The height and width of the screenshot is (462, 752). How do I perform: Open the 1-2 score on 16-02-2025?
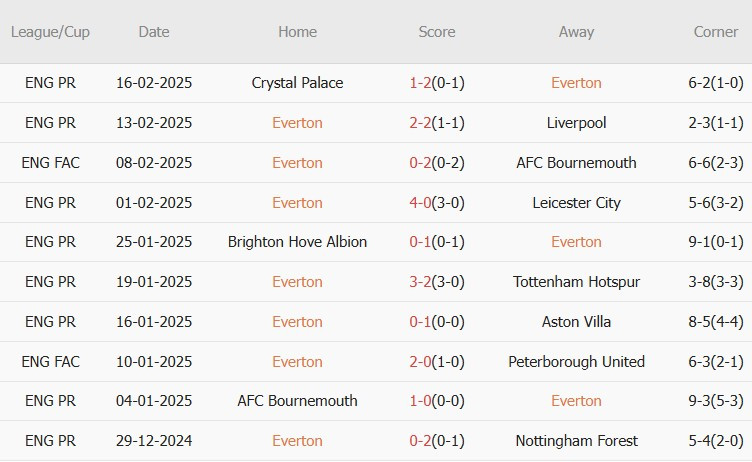420,83
